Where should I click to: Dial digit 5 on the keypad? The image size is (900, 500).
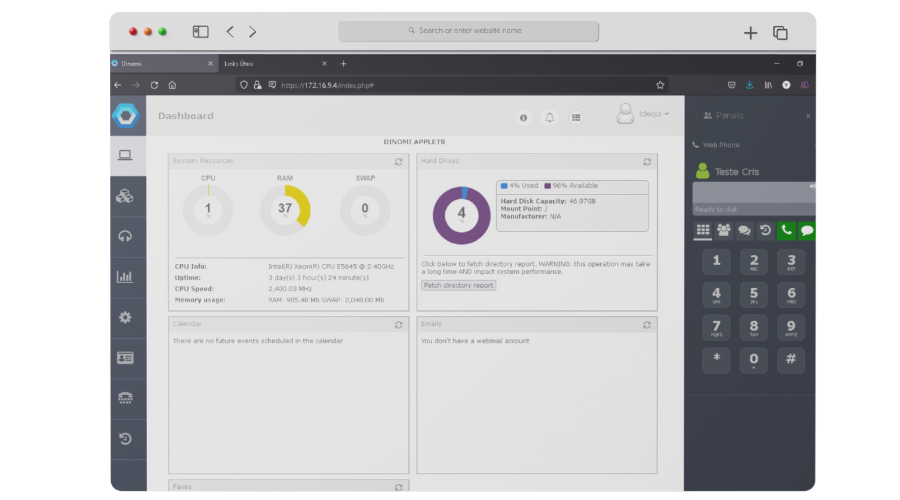tap(754, 294)
